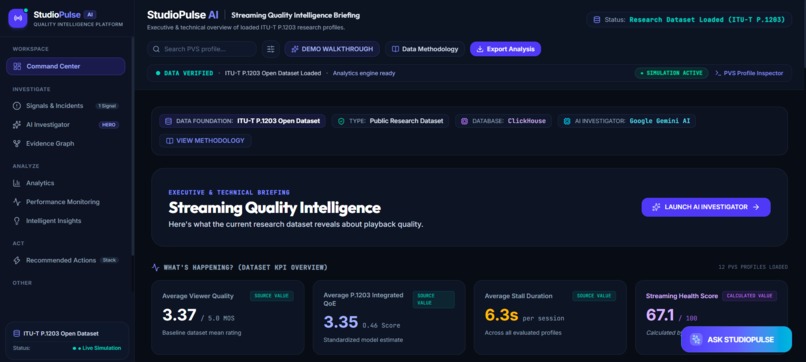Open the Streaming Health Score card
The image size is (806, 362).
click(x=711, y=317)
